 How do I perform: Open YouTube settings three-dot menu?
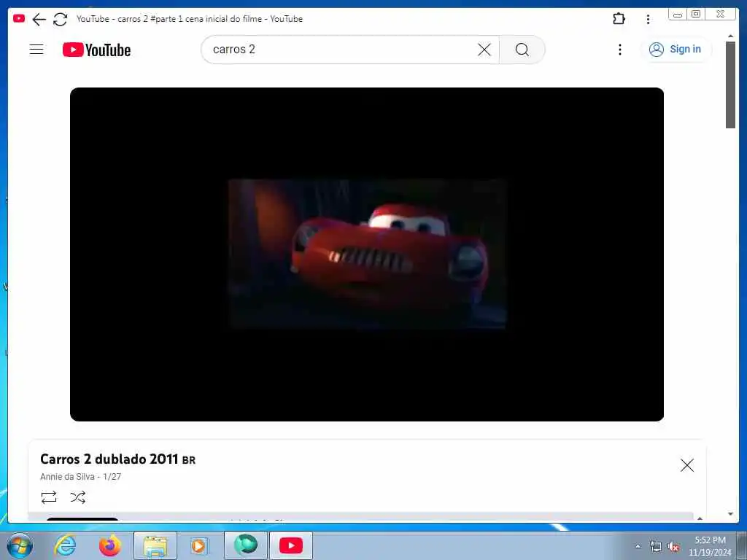point(620,50)
